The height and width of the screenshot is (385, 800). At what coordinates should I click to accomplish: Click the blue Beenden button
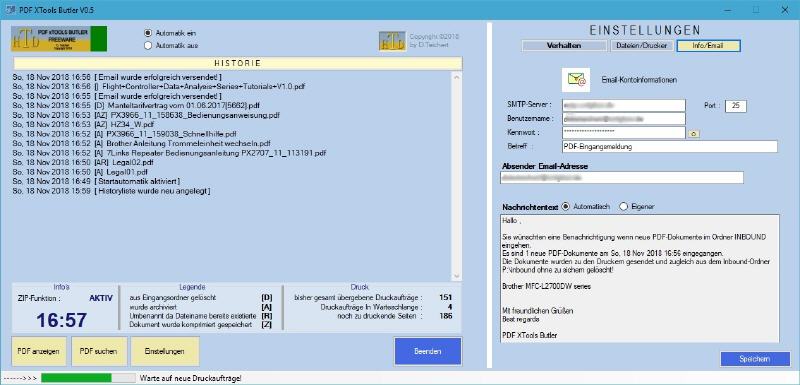pyautogui.click(x=428, y=351)
